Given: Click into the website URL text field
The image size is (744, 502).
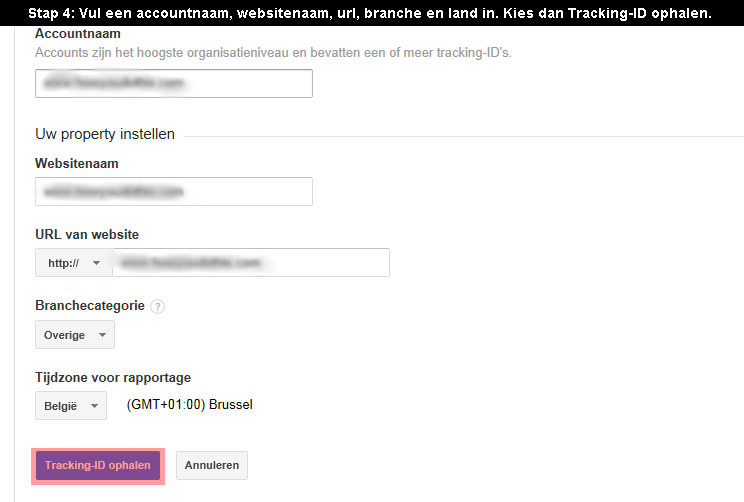Looking at the screenshot, I should pos(251,262).
